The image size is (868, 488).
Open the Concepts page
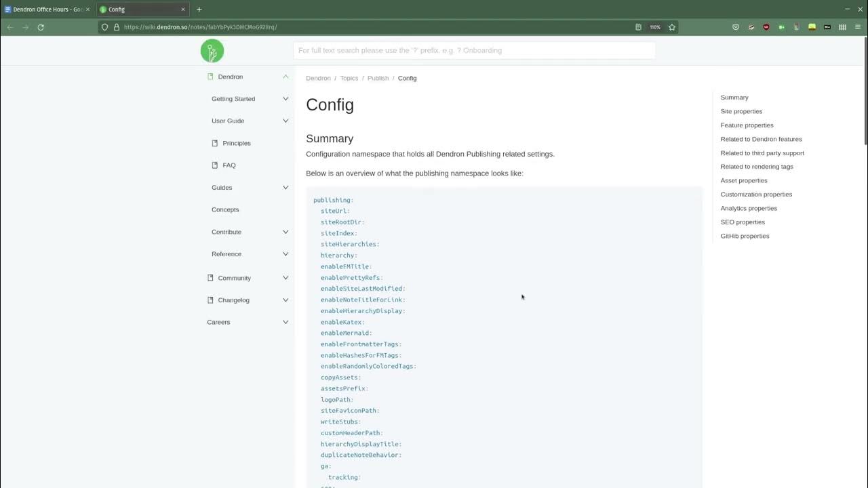225,209
